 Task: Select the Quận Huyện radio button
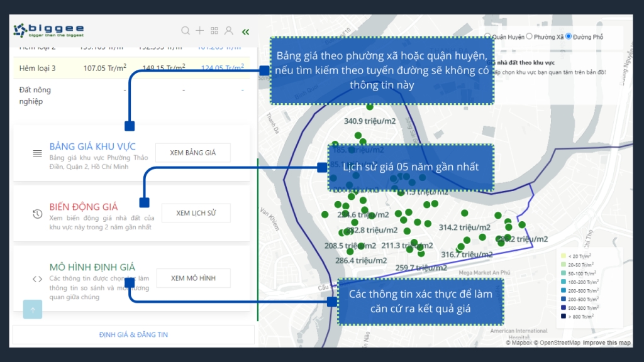[488, 37]
